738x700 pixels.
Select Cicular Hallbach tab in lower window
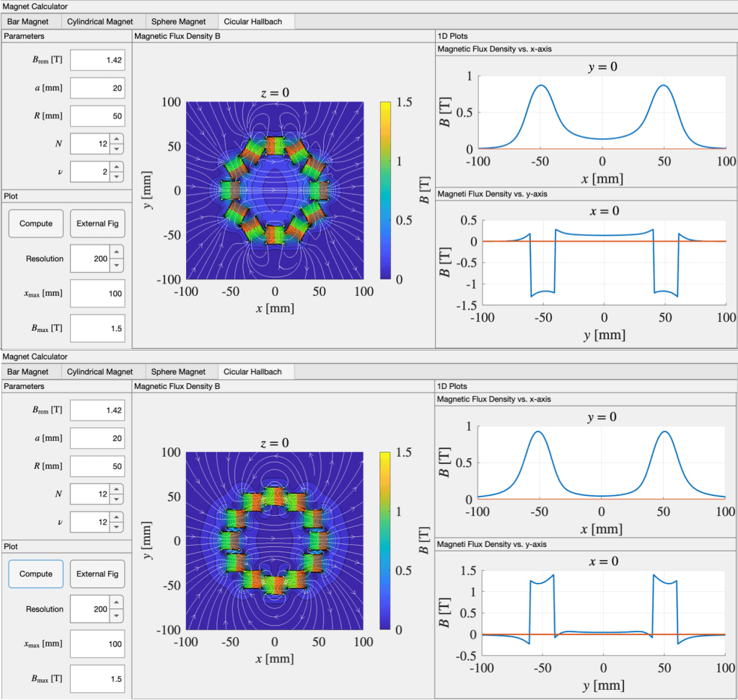252,372
